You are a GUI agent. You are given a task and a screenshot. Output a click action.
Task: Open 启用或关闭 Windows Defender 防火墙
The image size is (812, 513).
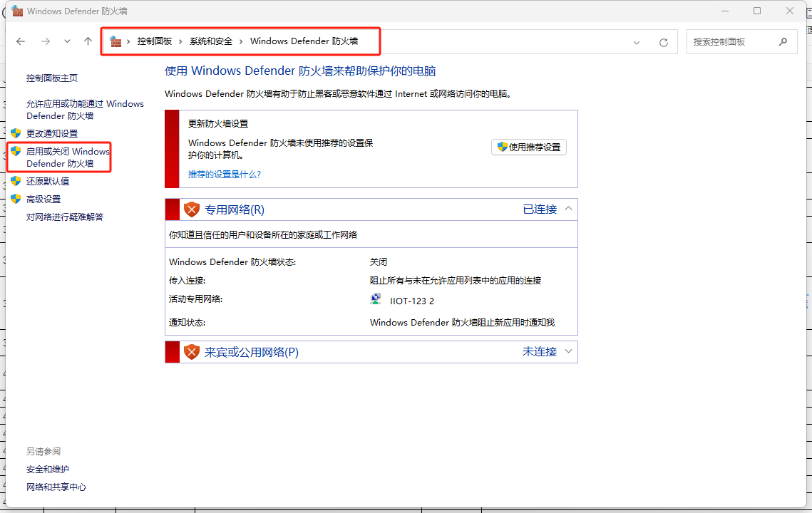[68, 157]
